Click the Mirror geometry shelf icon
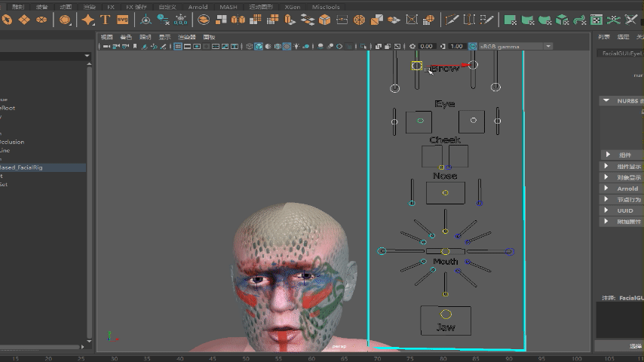 click(238, 20)
